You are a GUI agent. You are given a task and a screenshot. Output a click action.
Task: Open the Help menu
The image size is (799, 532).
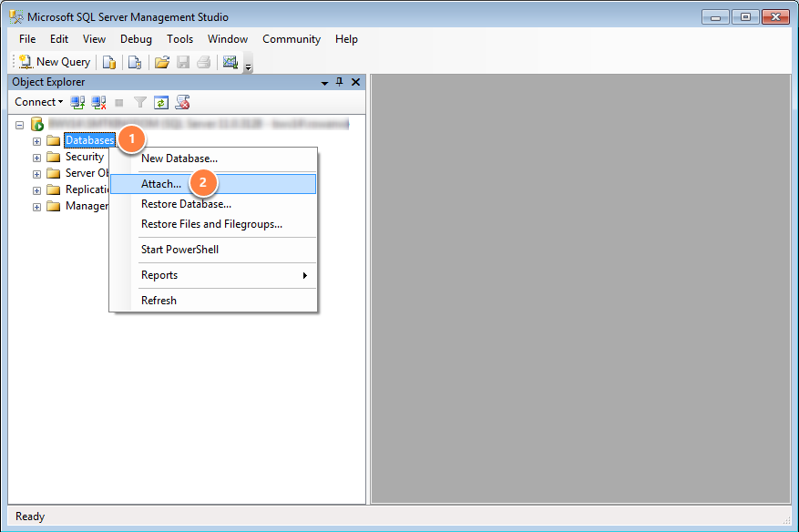(x=346, y=39)
